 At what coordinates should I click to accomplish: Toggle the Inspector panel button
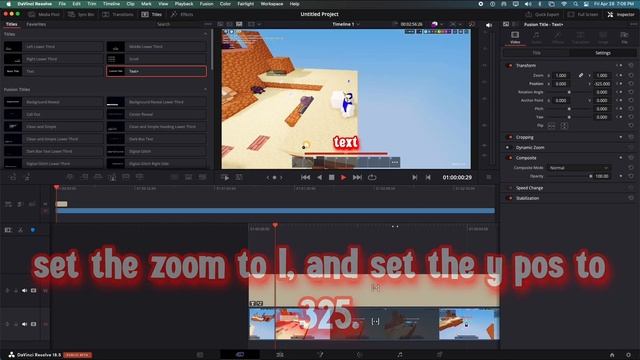click(621, 14)
